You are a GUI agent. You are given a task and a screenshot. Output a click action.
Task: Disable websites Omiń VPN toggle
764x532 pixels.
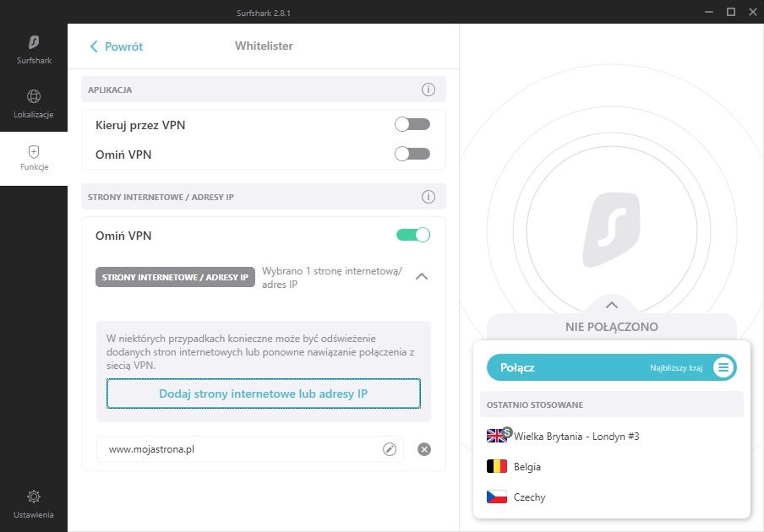point(413,235)
